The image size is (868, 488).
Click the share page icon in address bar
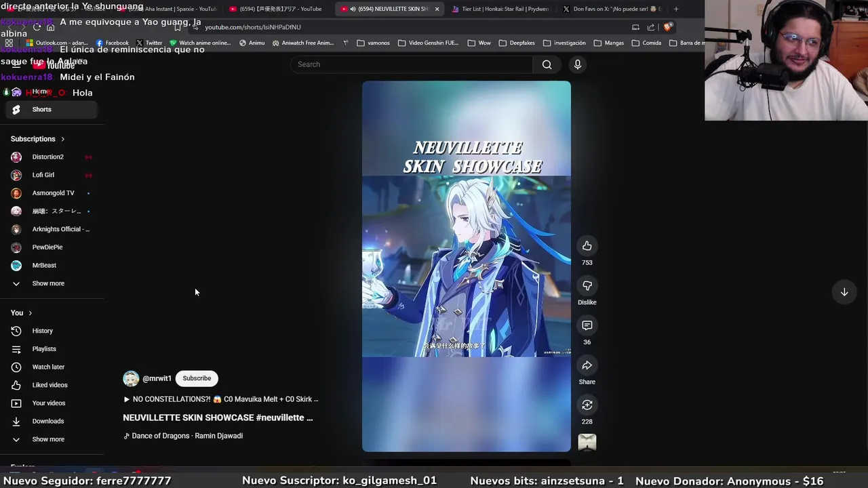pyautogui.click(x=651, y=27)
